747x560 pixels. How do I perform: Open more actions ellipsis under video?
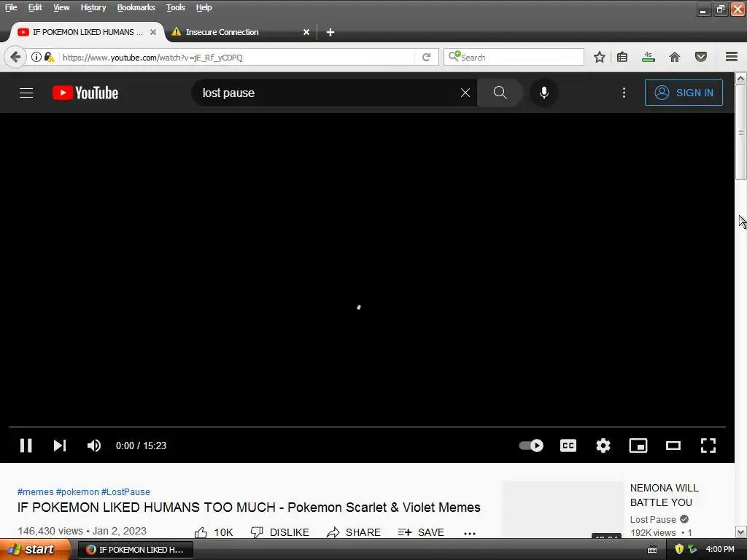(470, 533)
